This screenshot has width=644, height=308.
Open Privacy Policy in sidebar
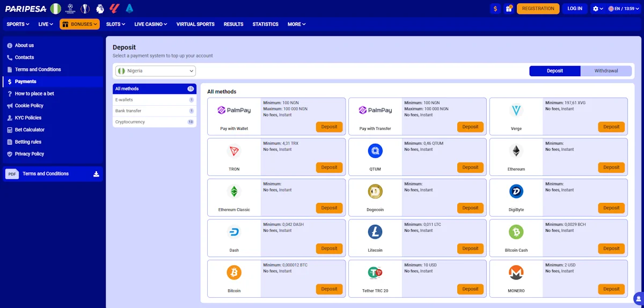53,154
